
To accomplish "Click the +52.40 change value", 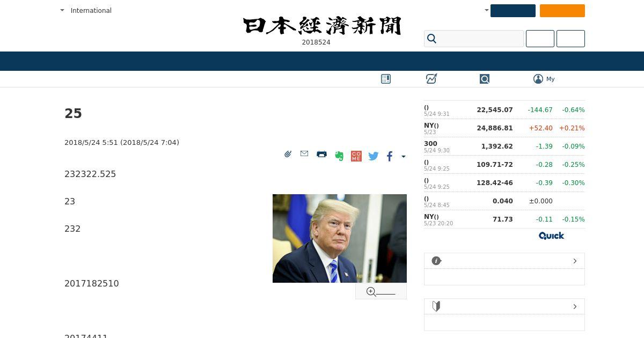I will [x=540, y=128].
